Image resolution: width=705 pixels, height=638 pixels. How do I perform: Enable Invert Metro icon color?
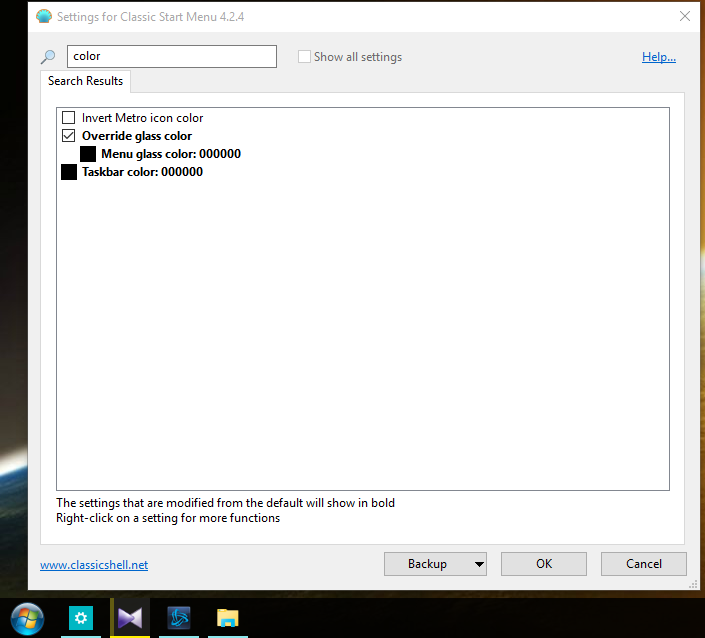coord(68,118)
